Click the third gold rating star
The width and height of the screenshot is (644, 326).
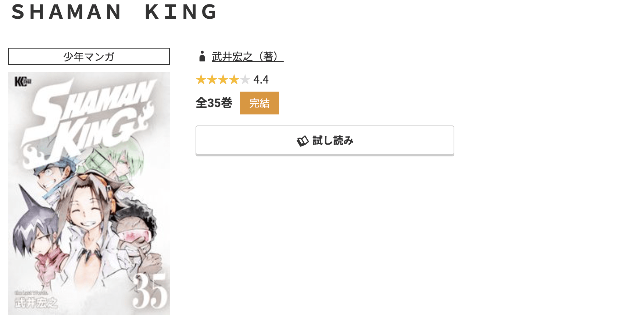click(x=223, y=79)
